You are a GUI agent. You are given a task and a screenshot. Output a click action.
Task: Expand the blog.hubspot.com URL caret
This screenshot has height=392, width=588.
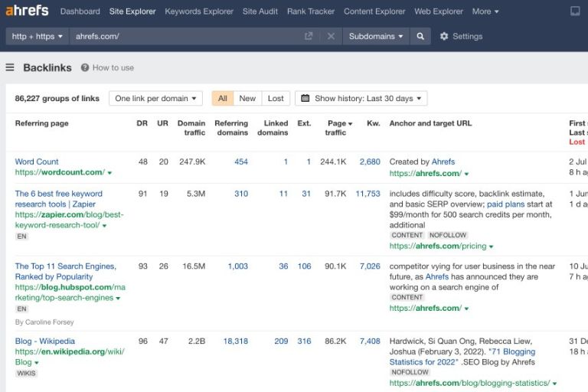tap(118, 299)
